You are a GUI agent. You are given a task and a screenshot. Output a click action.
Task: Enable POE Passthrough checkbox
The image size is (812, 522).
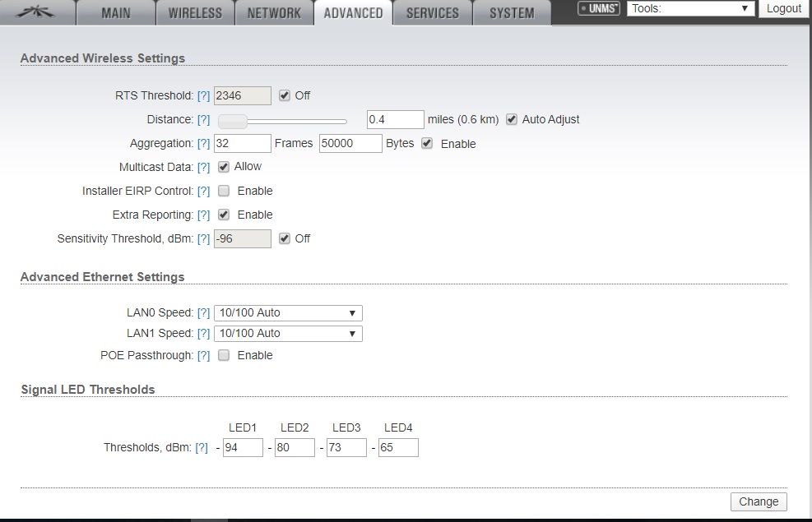pos(224,356)
